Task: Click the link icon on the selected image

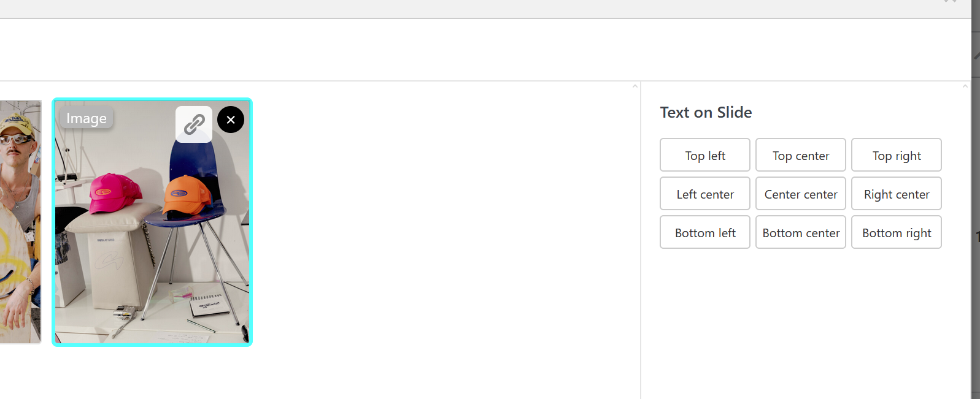Action: [x=194, y=124]
